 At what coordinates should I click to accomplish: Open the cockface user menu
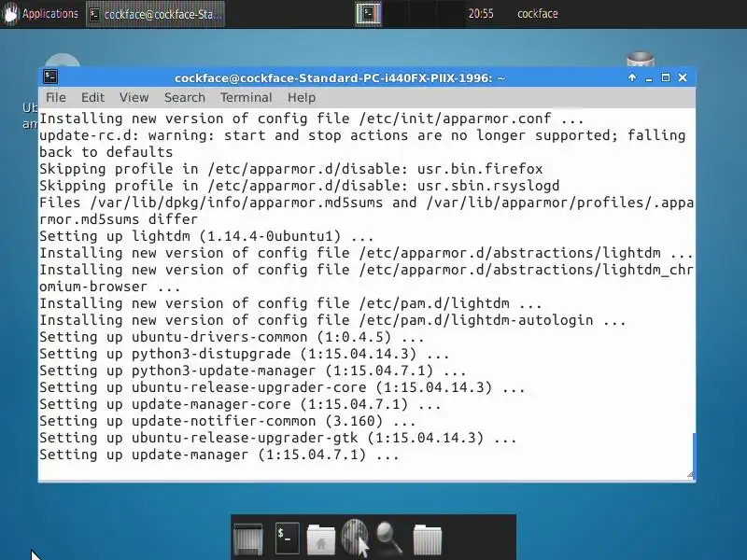click(538, 14)
